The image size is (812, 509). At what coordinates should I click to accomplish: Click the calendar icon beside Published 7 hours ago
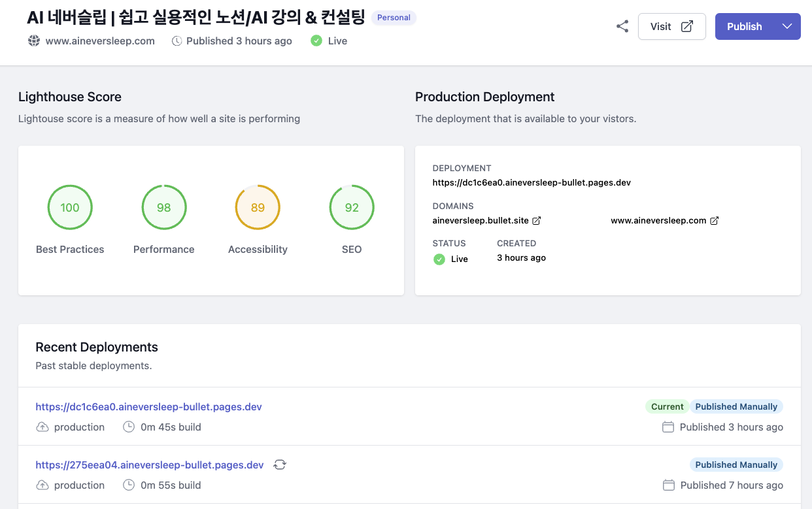[668, 485]
